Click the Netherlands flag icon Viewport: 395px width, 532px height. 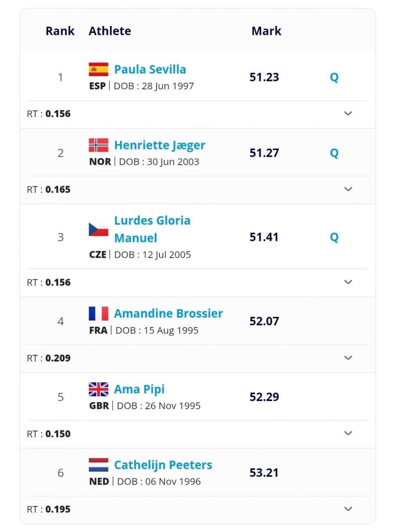tap(99, 465)
